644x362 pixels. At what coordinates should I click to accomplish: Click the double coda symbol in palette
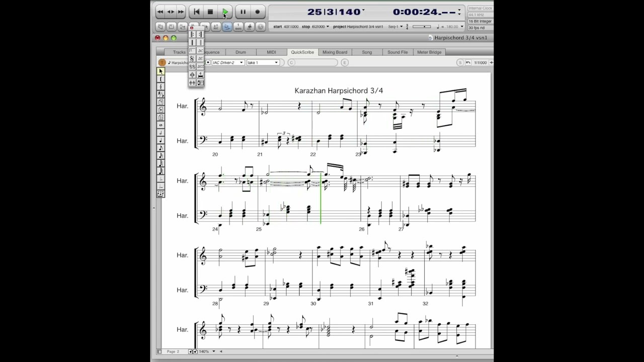click(x=192, y=82)
